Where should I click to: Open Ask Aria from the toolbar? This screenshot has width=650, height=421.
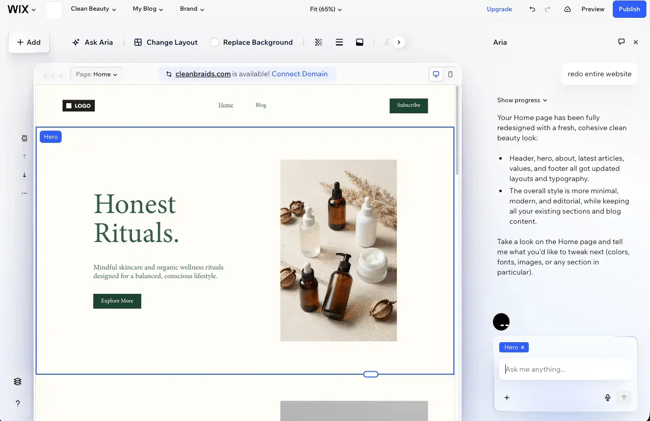[x=92, y=42]
